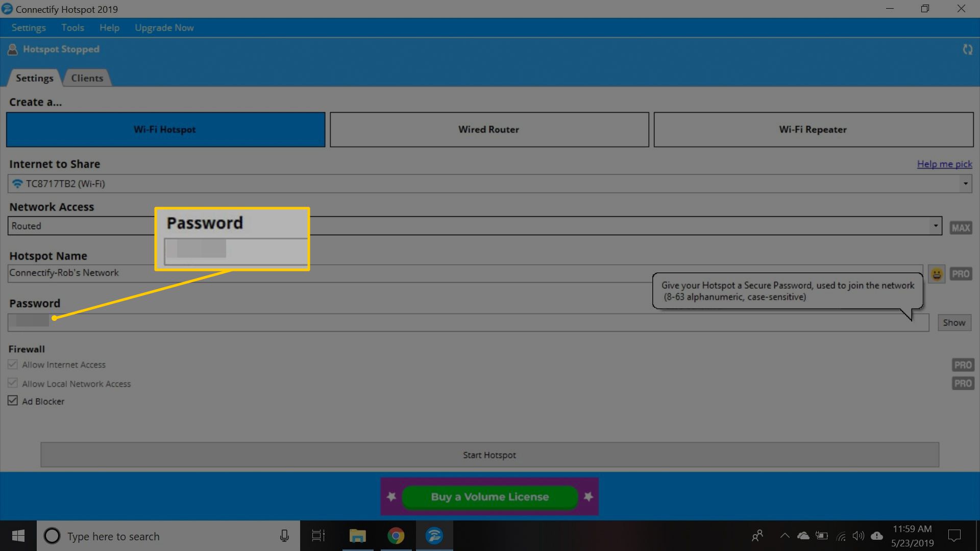Viewport: 980px width, 551px height.
Task: Select the Wired Router mode
Action: (x=489, y=130)
